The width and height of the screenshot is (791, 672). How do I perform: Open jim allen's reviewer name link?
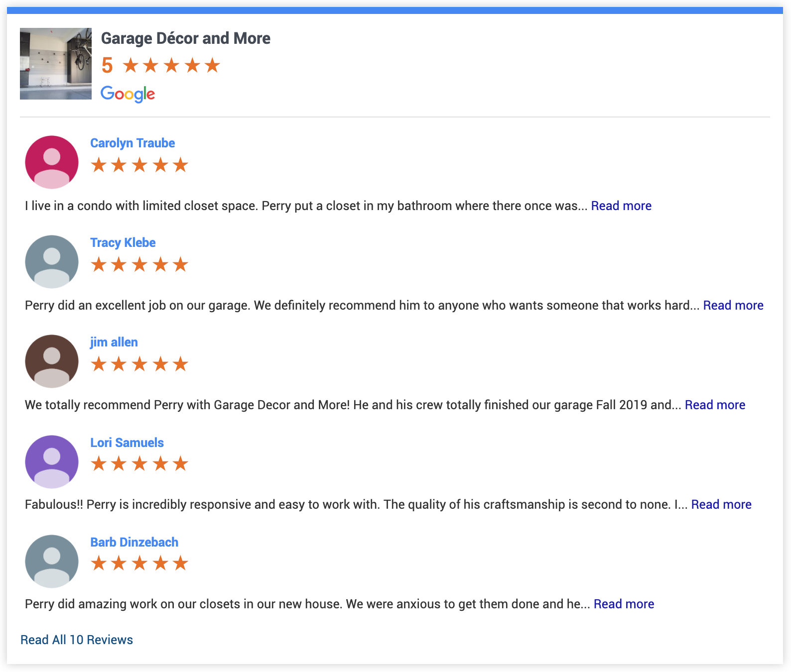[114, 342]
